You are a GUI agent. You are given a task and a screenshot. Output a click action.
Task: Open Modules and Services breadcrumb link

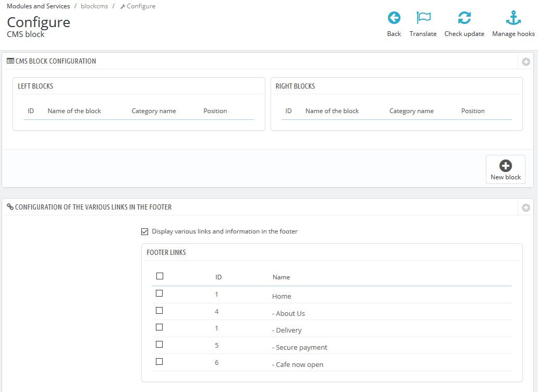[x=39, y=6]
